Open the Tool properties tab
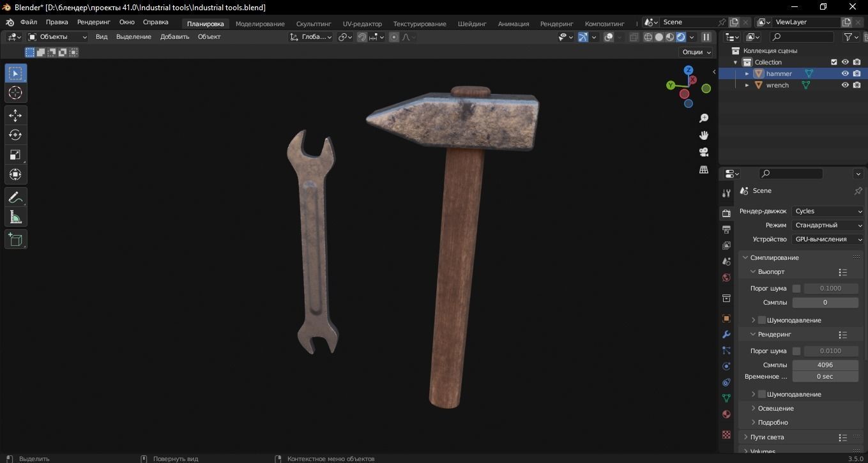Screen dimensions: 868x463 [726, 193]
